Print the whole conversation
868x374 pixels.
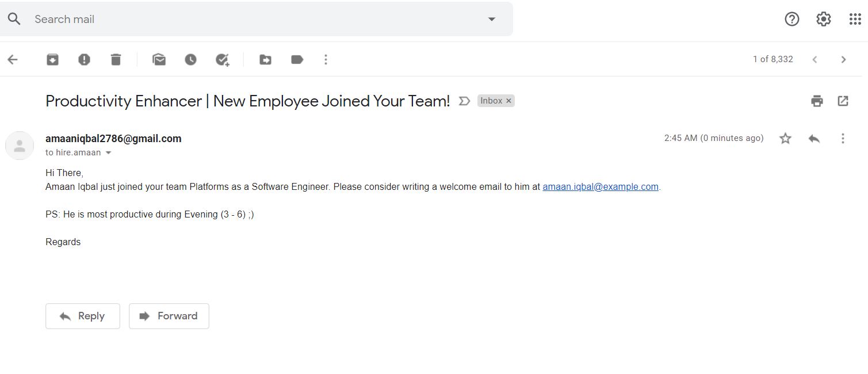coord(817,101)
